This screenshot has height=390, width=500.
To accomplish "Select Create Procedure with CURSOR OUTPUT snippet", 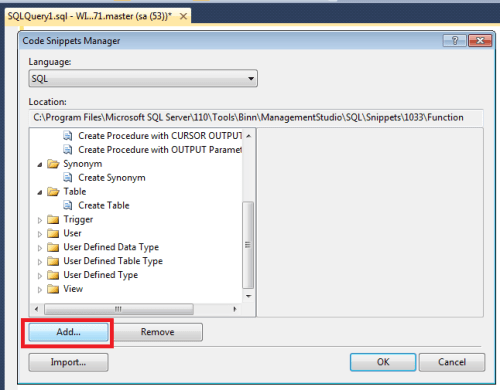I will tap(160, 136).
